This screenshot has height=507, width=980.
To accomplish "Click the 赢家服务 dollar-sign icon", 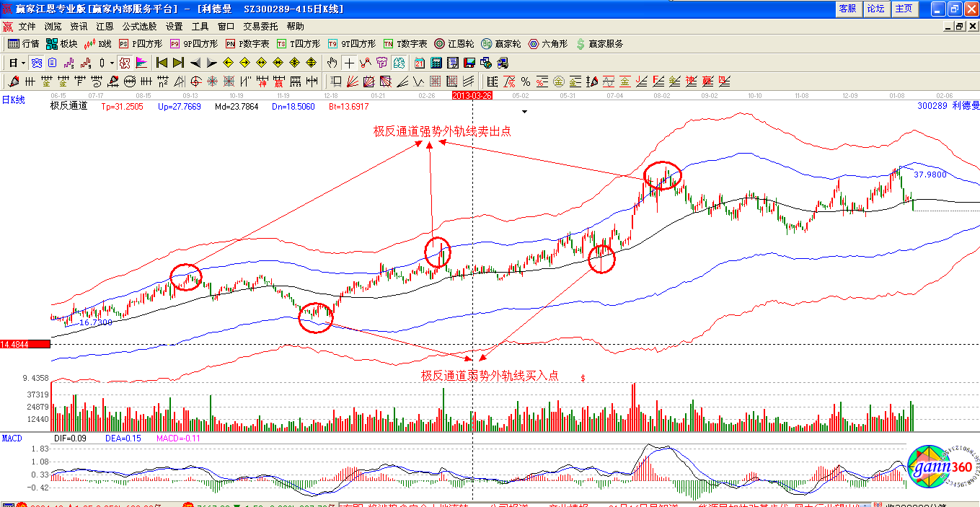I will [581, 44].
